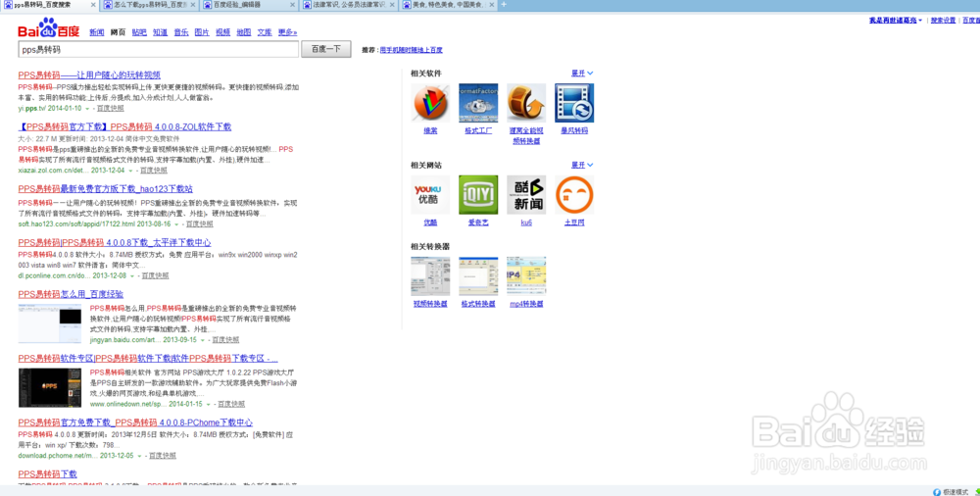
Task: Open the 格式转换器 thumbnail
Action: tap(478, 275)
